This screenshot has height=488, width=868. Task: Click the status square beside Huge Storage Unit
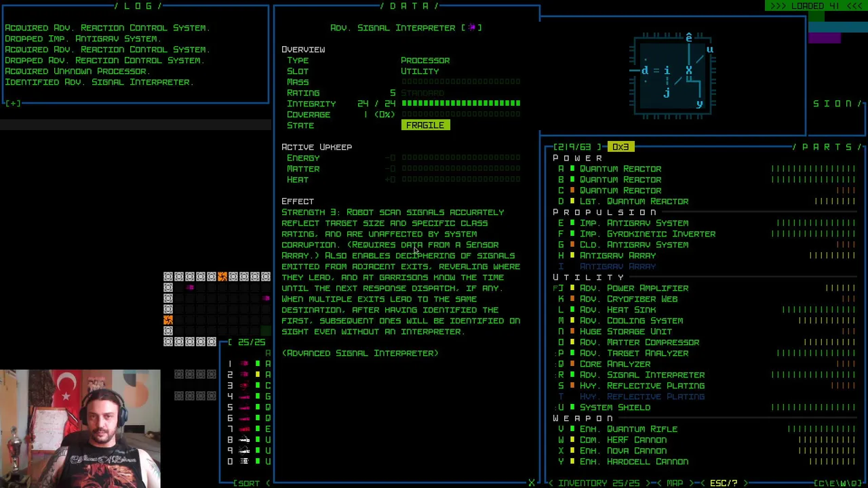tap(572, 331)
